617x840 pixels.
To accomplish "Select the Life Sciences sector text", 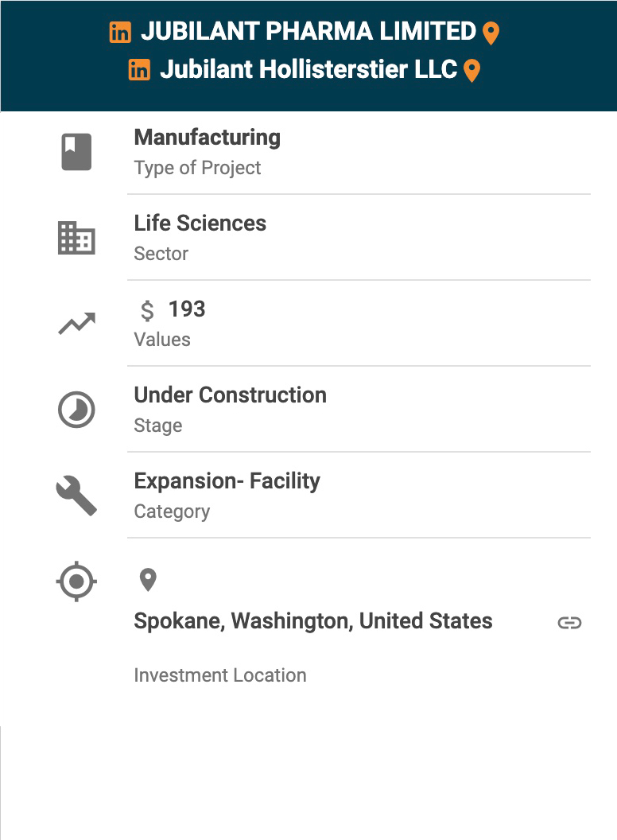I will coord(200,223).
